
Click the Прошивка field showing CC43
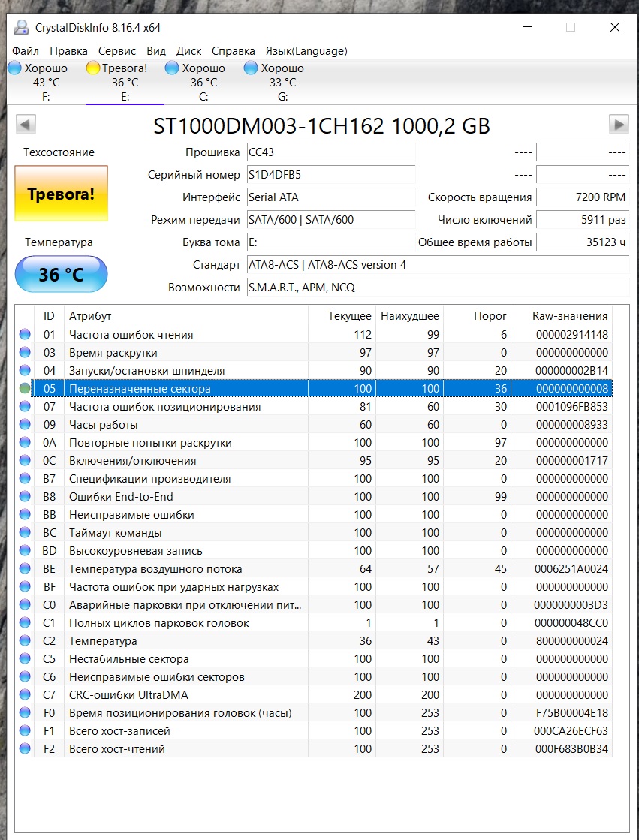point(330,152)
